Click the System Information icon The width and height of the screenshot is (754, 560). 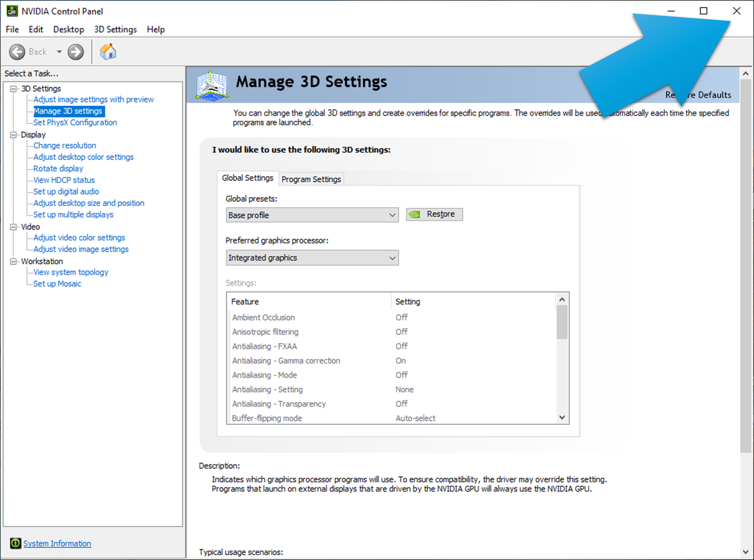pos(15,543)
